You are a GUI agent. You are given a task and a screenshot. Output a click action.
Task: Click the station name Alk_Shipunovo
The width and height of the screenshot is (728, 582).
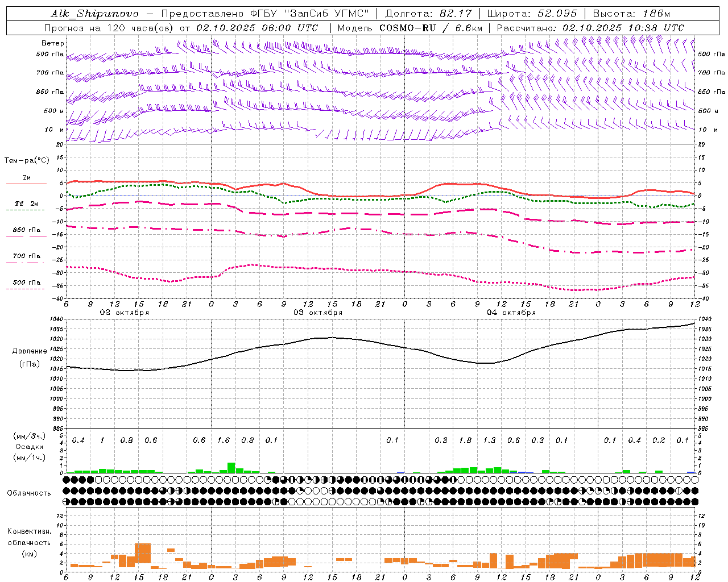[94, 14]
